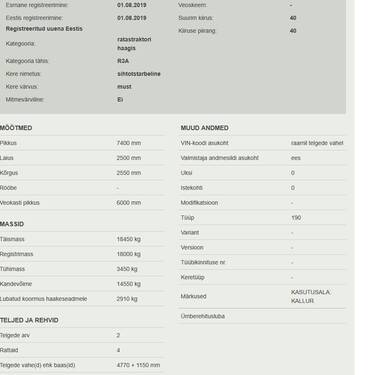This screenshot has width=368, height=375.
Task: Select the Tüüp value 190
Action: [296, 218]
